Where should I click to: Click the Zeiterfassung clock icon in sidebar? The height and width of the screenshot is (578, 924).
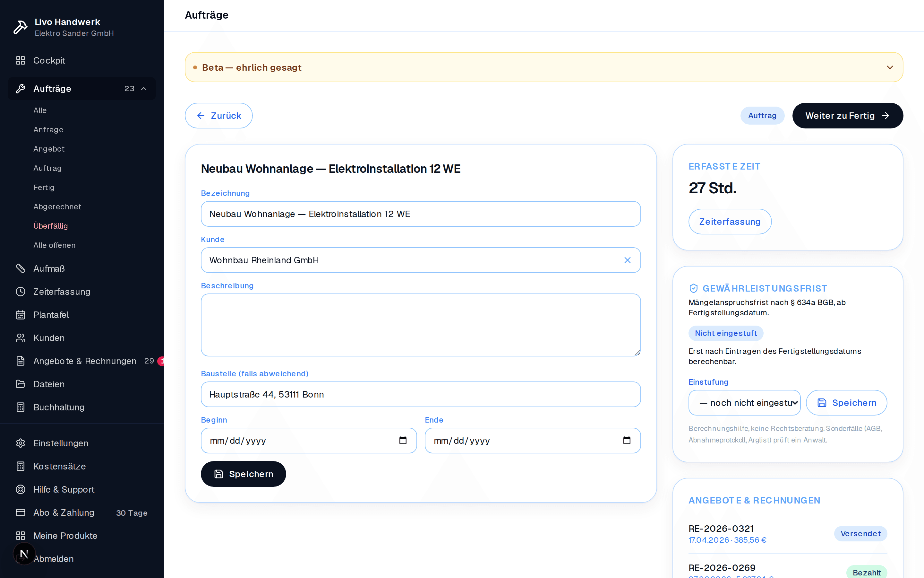[x=21, y=292]
